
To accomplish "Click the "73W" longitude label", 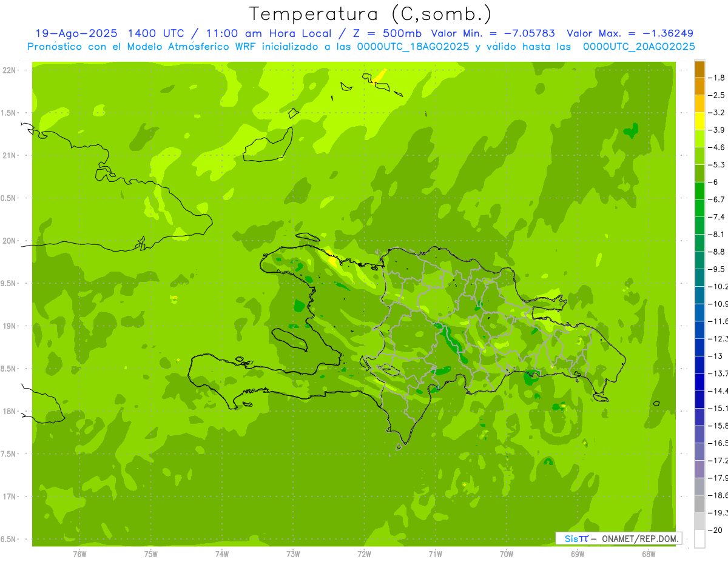I will click(293, 554).
